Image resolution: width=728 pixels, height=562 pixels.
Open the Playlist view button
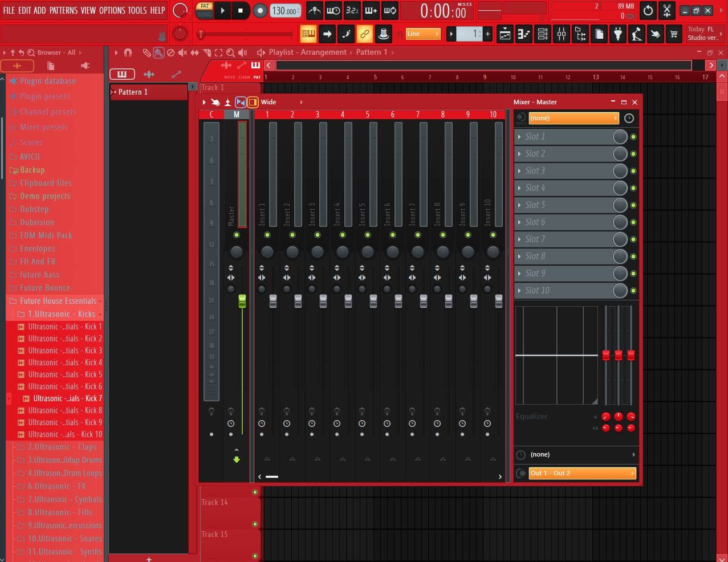coord(505,34)
